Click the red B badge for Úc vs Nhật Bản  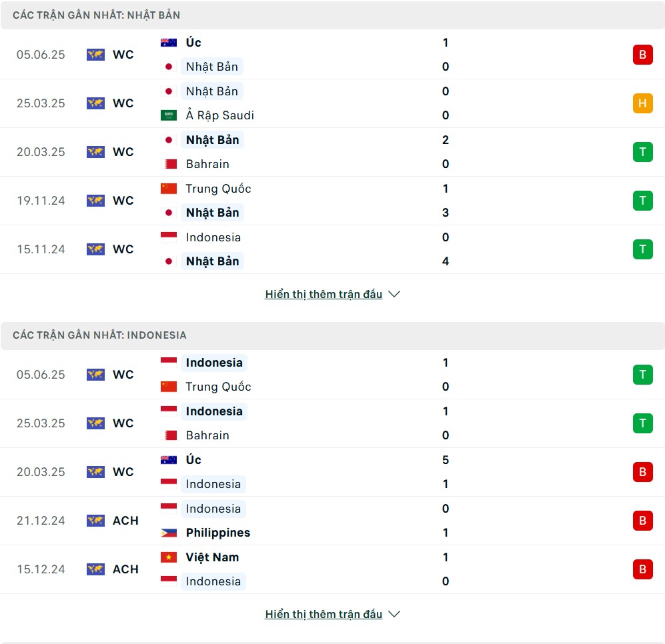point(642,55)
